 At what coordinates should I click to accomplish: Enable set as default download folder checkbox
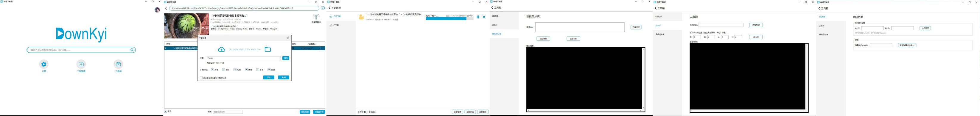pyautogui.click(x=201, y=78)
